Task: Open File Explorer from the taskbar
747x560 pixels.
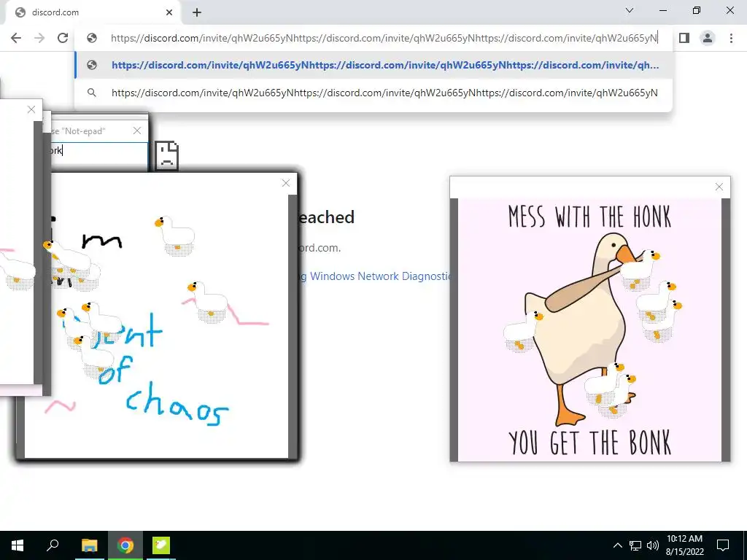Action: tap(89, 545)
